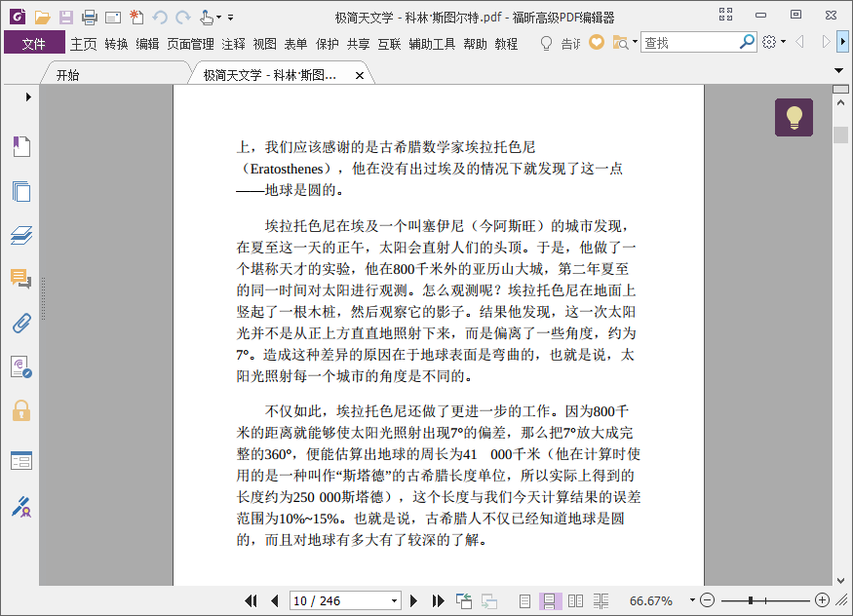Open the 页面管理 tab
853x616 pixels.
(x=190, y=44)
